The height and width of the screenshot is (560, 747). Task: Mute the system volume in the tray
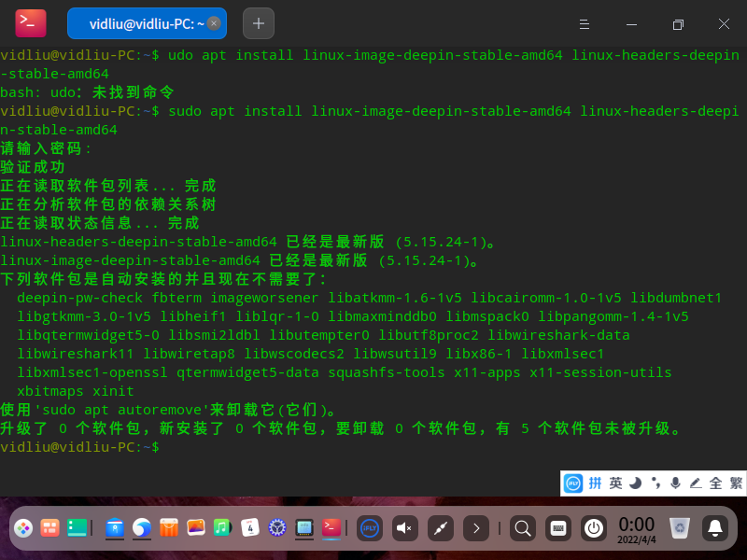pyautogui.click(x=404, y=528)
